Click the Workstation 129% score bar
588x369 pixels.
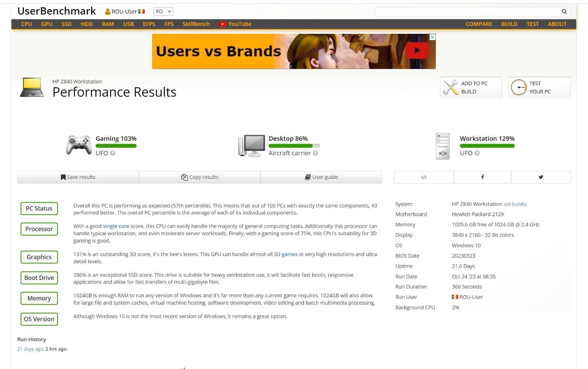point(487,146)
